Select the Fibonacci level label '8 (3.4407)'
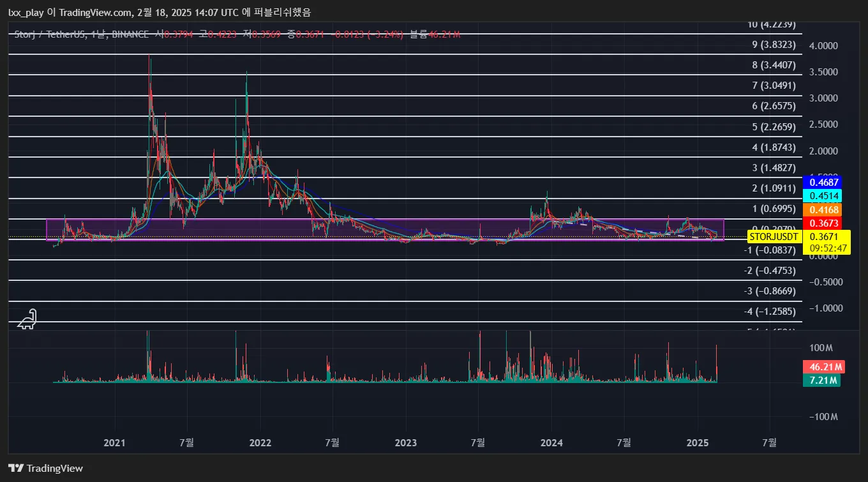868x482 pixels. (774, 65)
